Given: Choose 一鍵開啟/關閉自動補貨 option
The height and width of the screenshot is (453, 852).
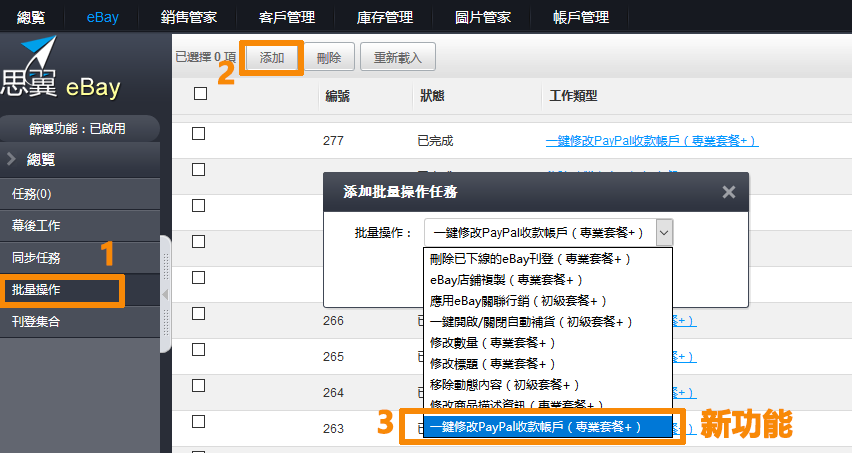Looking at the screenshot, I should pos(548,322).
